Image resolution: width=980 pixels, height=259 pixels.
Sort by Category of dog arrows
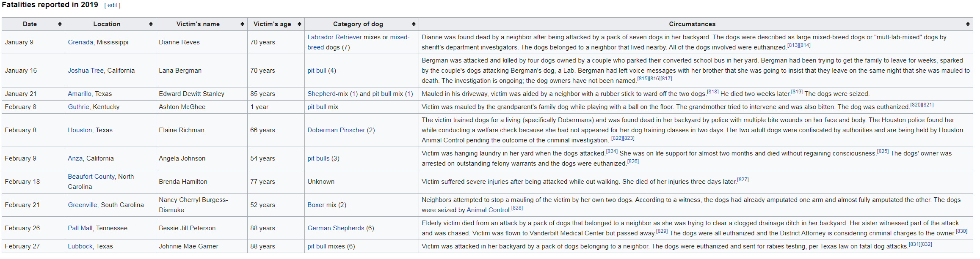coord(414,24)
